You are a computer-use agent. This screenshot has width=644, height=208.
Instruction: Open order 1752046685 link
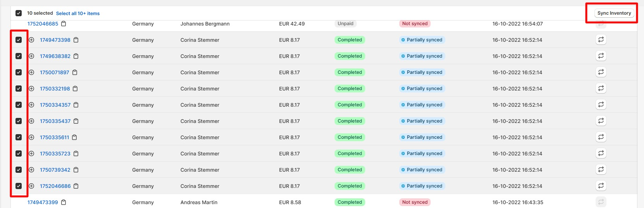(x=43, y=24)
